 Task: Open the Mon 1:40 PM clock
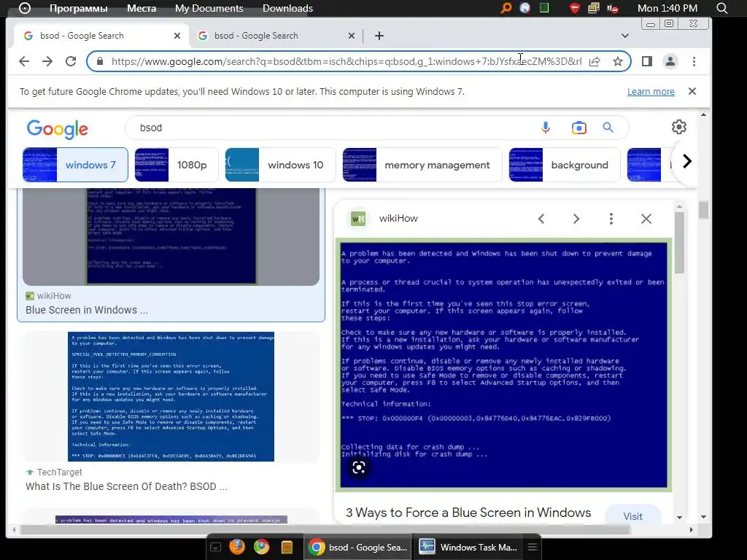point(667,8)
